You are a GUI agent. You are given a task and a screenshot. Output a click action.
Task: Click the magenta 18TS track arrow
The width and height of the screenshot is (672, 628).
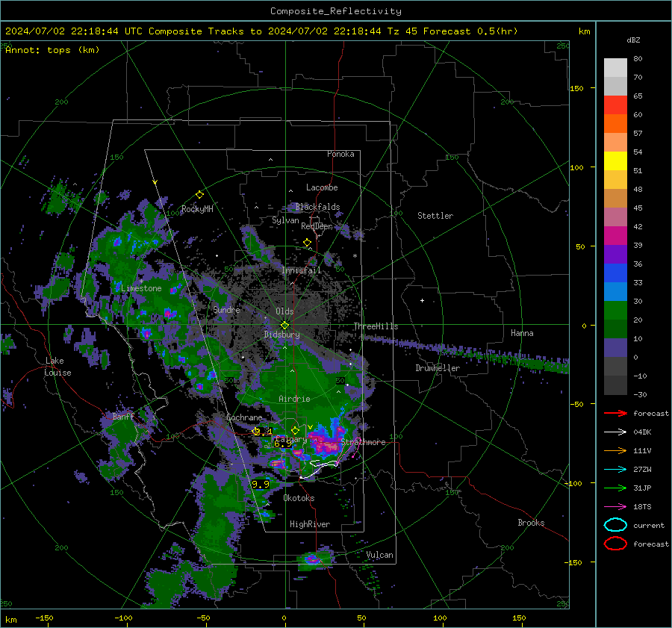tap(615, 507)
